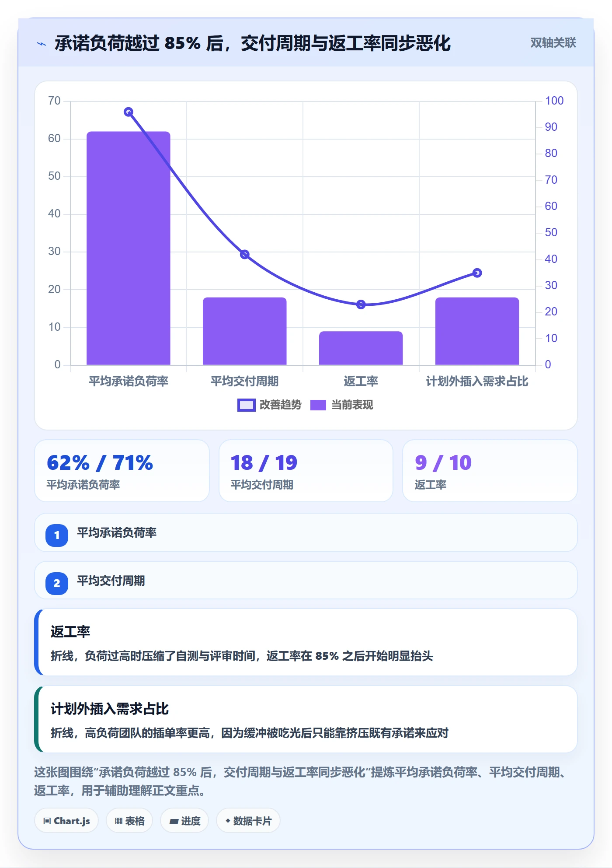Click the 数据卡片 tag diamond icon
Viewport: 612px width, 868px height.
click(x=228, y=821)
